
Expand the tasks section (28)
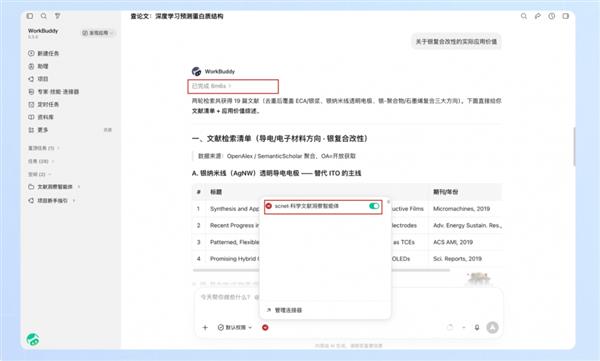41,161
